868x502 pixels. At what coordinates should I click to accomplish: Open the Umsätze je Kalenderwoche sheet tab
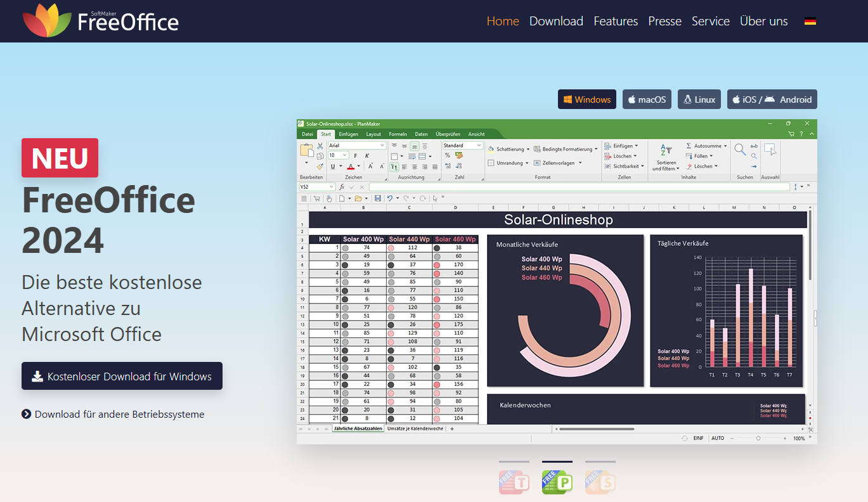click(x=415, y=428)
